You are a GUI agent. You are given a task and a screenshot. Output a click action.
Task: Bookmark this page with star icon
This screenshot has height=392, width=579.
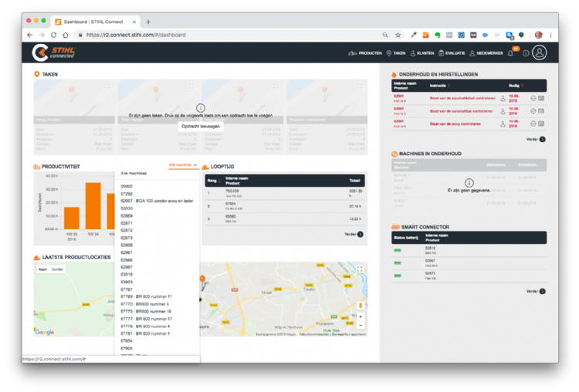[398, 35]
